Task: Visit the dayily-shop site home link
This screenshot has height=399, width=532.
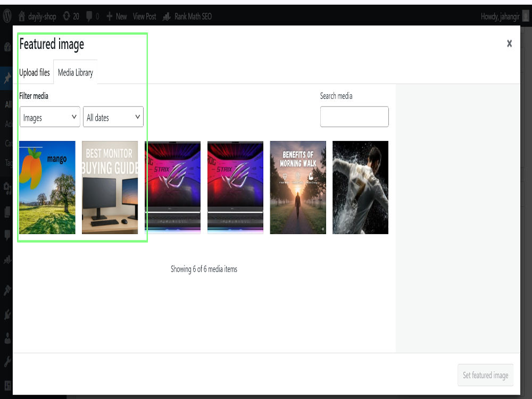Action: point(37,16)
